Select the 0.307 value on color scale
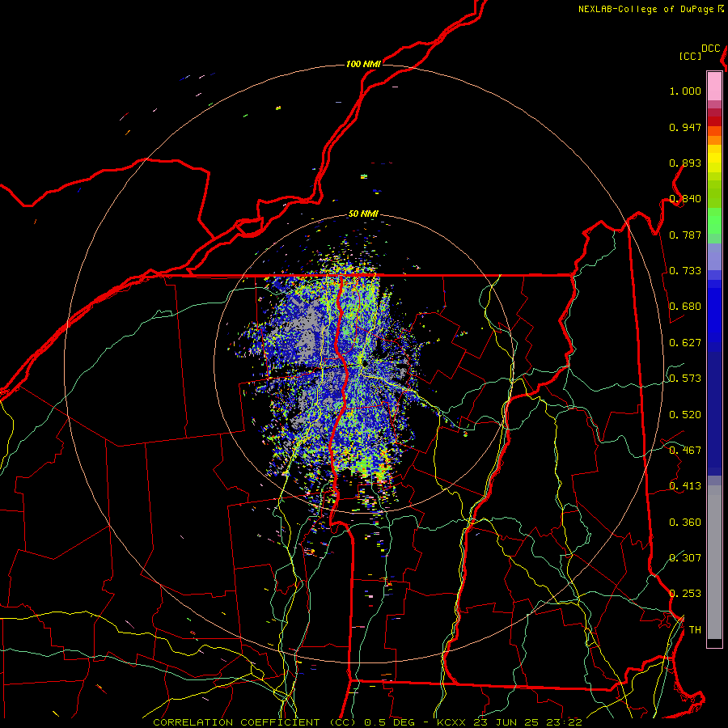This screenshot has width=728, height=728. (685, 558)
